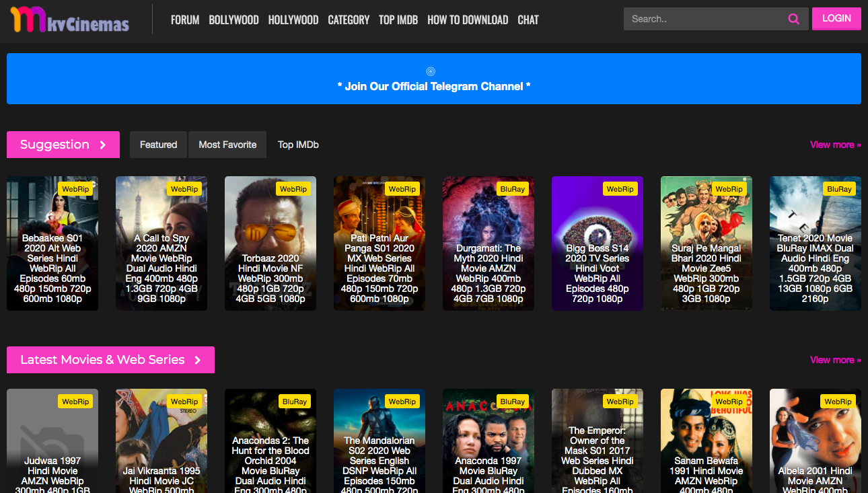
Task: Click BluRay badge on Anacondas 2 card
Action: (295, 402)
